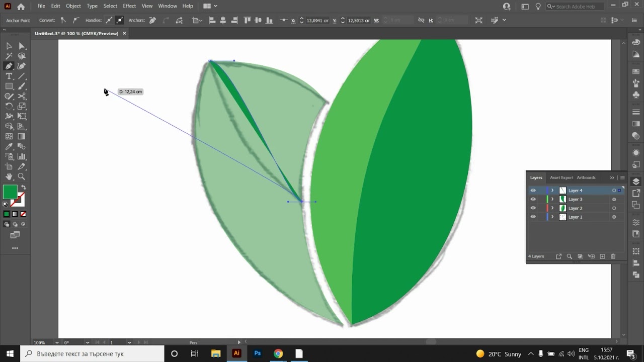Select the Type tool
This screenshot has width=644, height=362.
point(9,76)
